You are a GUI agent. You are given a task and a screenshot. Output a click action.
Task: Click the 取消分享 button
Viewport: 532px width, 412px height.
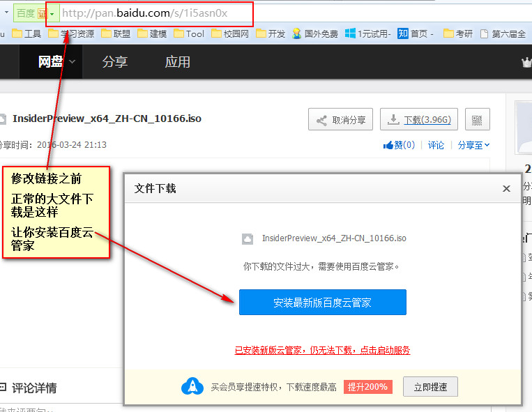click(340, 119)
